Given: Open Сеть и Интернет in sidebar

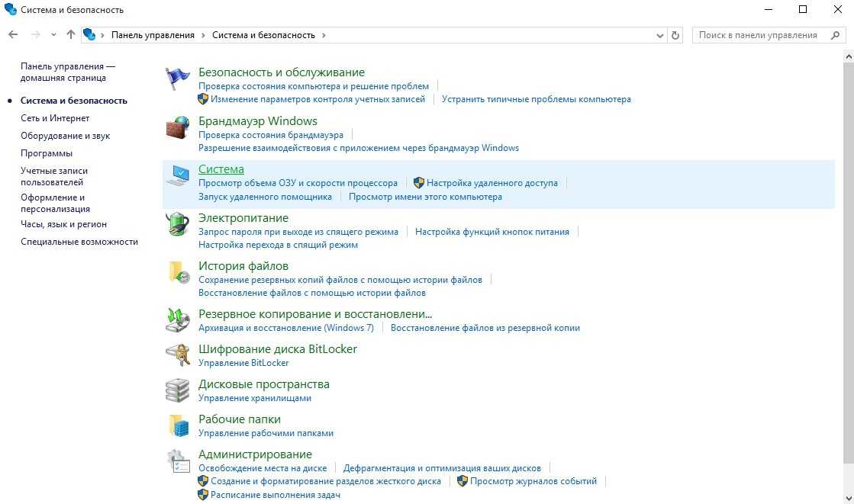Looking at the screenshot, I should pos(55,118).
